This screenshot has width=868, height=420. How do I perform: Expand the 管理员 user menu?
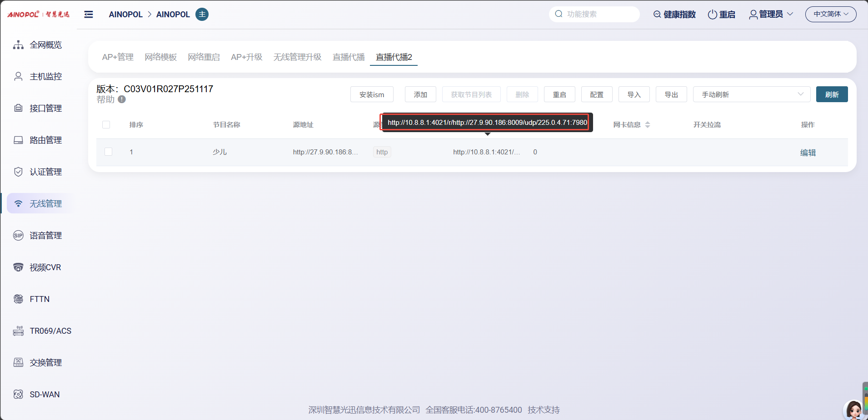pos(771,15)
